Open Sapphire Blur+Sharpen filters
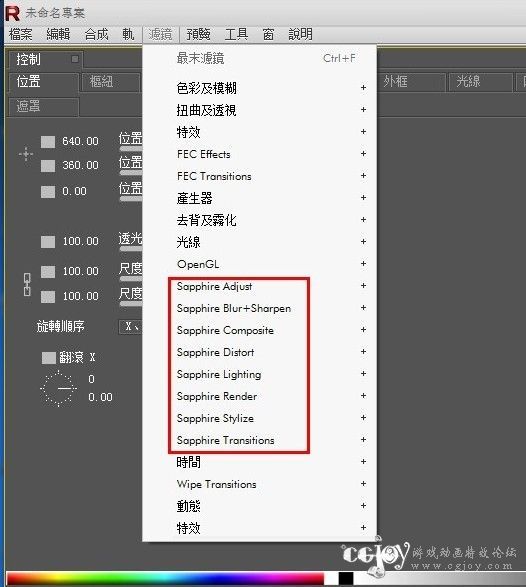 pyautogui.click(x=259, y=308)
